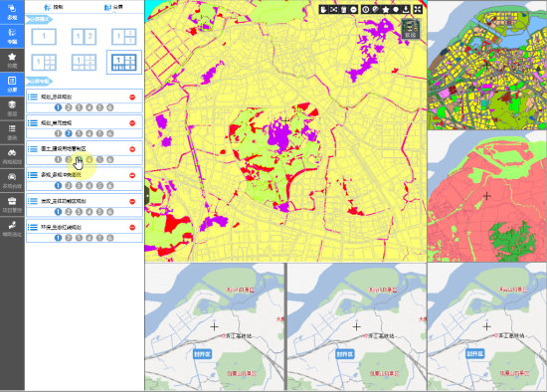The width and height of the screenshot is (547, 392).
Task: Open the 收藏 star item in left sidebar
Action: 12,61
